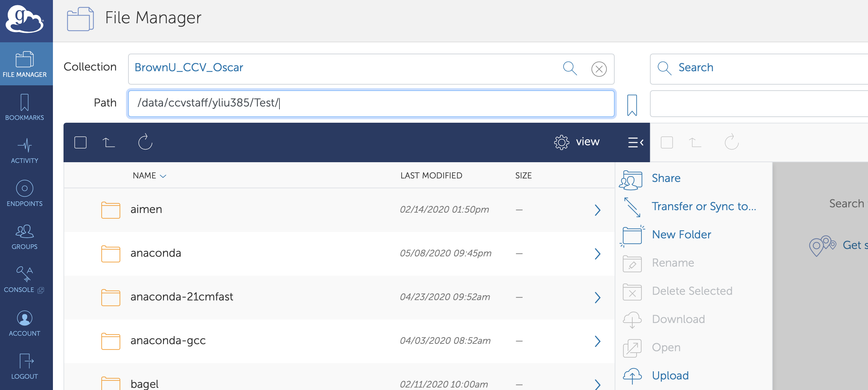Expand the anaconda folder chevron

pyautogui.click(x=597, y=254)
